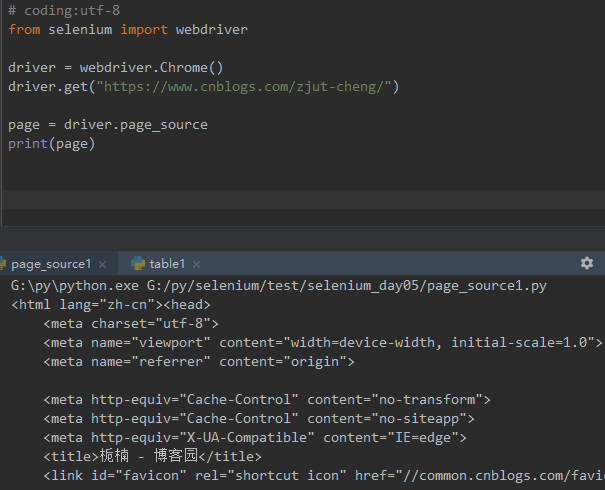Click the meta referrer origin output line
The image size is (605, 490).
coord(199,362)
